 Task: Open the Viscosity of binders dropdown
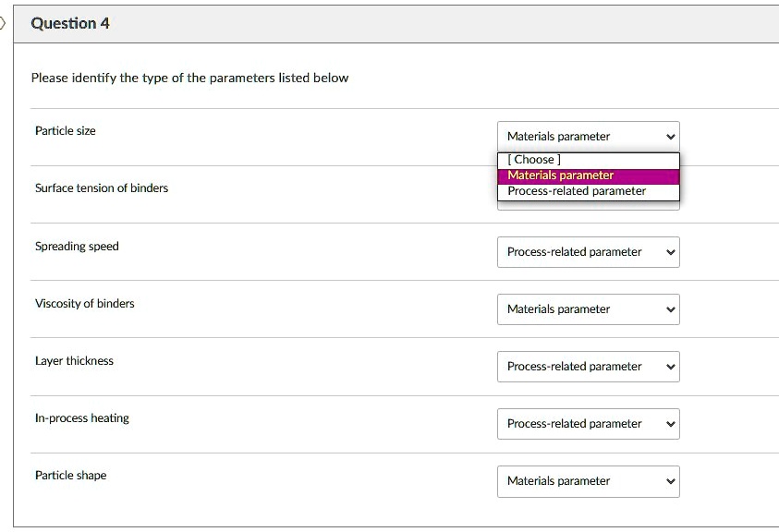click(x=588, y=309)
